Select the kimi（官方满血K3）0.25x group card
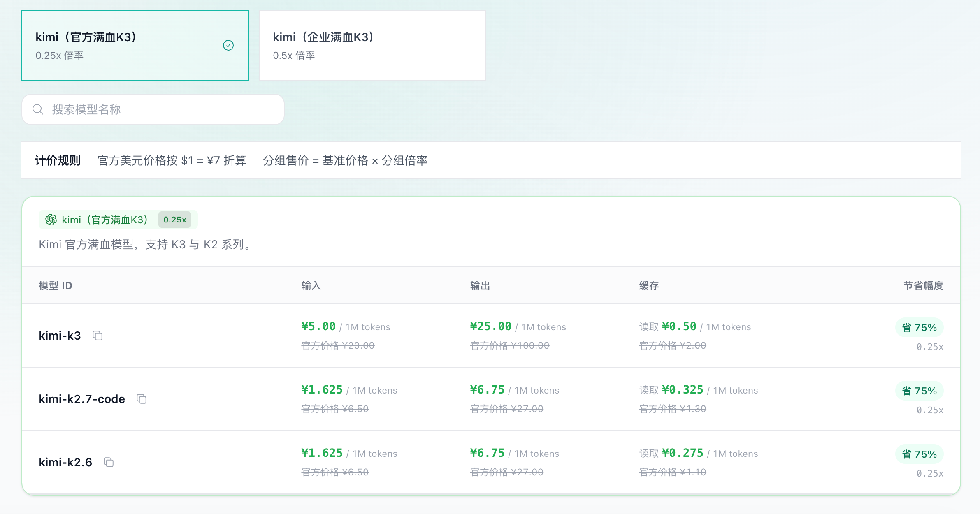This screenshot has height=514, width=980. tap(135, 45)
